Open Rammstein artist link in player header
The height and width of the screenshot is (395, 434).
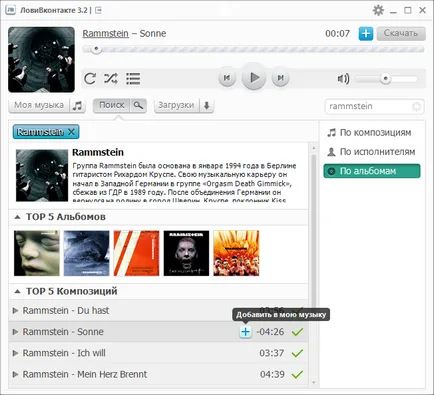pyautogui.click(x=105, y=33)
